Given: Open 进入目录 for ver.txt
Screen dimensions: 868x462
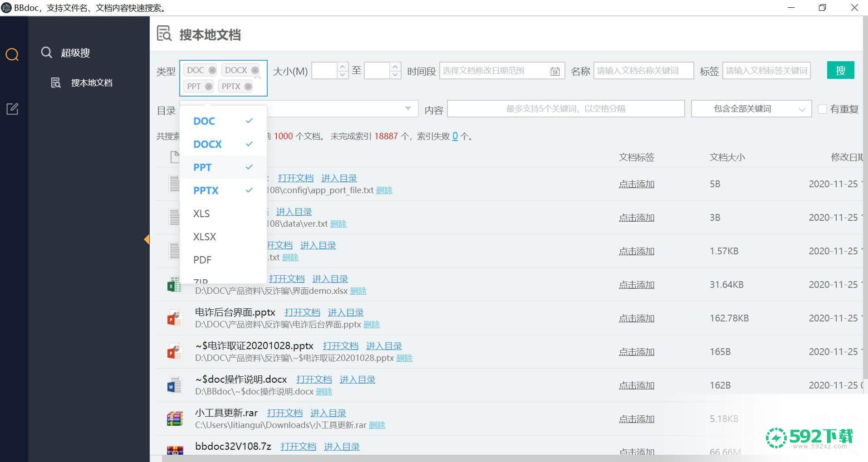Looking at the screenshot, I should click(x=294, y=212).
